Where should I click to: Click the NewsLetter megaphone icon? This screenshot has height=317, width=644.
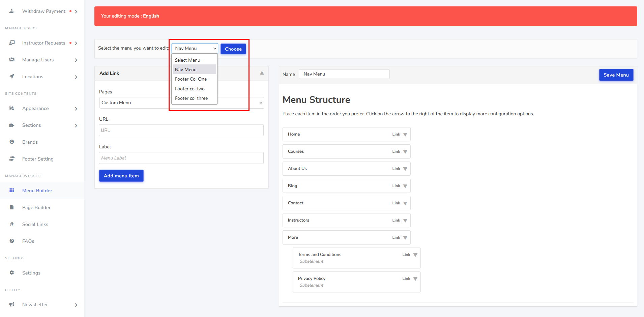[x=12, y=305]
